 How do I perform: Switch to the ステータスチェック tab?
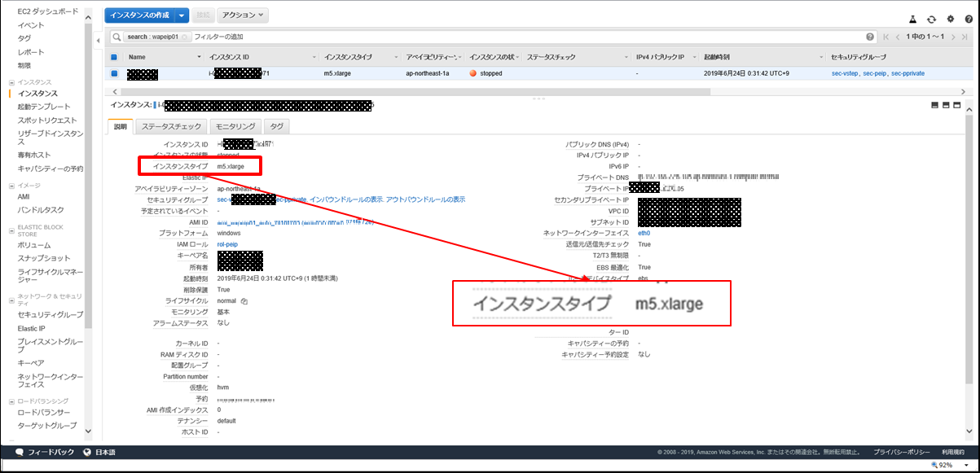171,126
